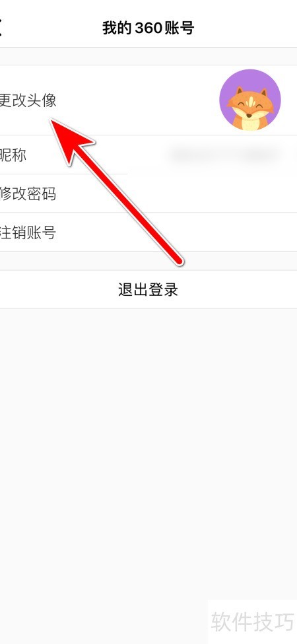This screenshot has height=644, width=297.
Task: Tap the gray separator band above 退出登录
Action: point(148,261)
